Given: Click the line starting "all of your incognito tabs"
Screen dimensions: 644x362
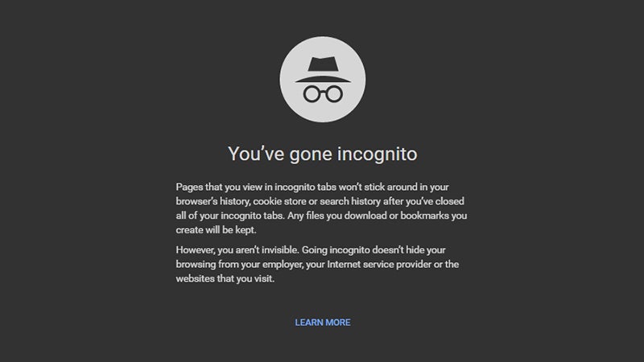Looking at the screenshot, I should coord(321,216).
